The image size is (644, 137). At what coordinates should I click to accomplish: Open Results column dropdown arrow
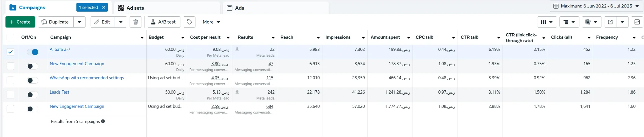[x=273, y=38]
